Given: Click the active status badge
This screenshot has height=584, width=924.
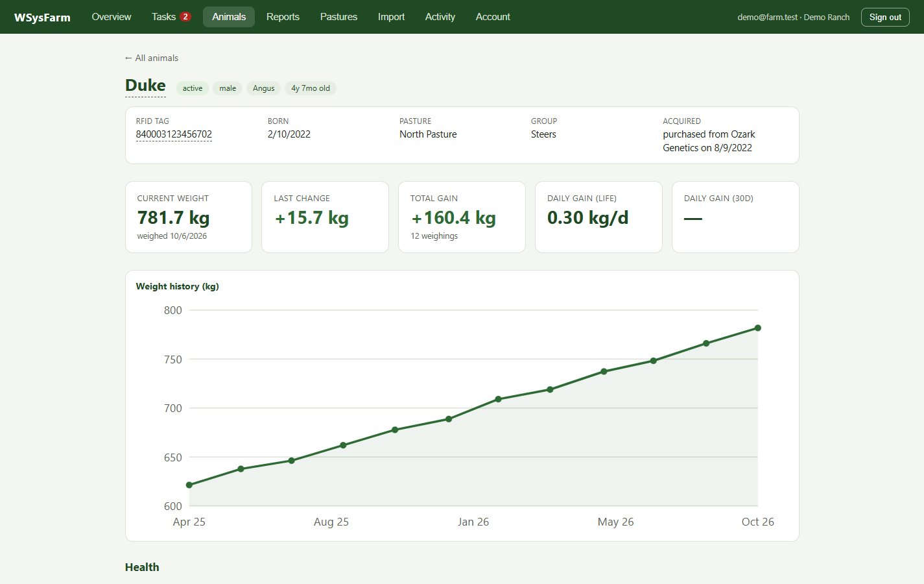Looking at the screenshot, I should coord(193,88).
